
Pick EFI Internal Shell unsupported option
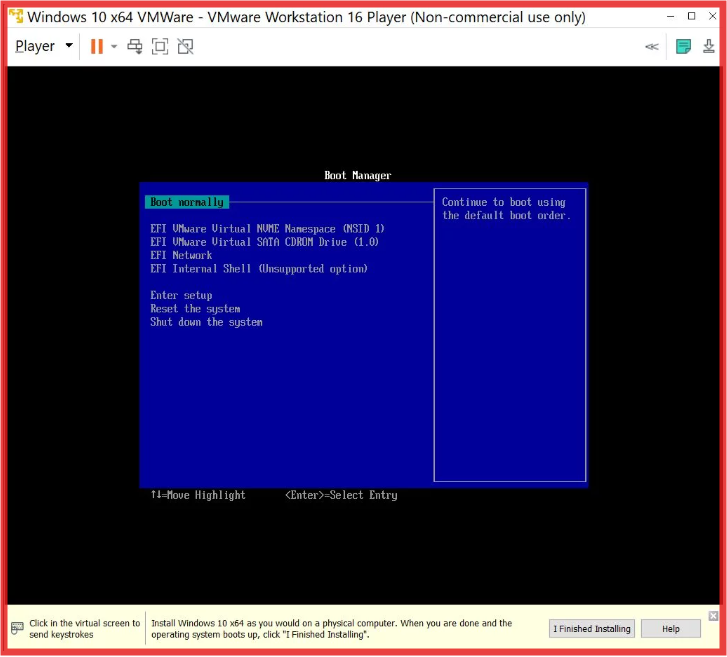pos(259,269)
